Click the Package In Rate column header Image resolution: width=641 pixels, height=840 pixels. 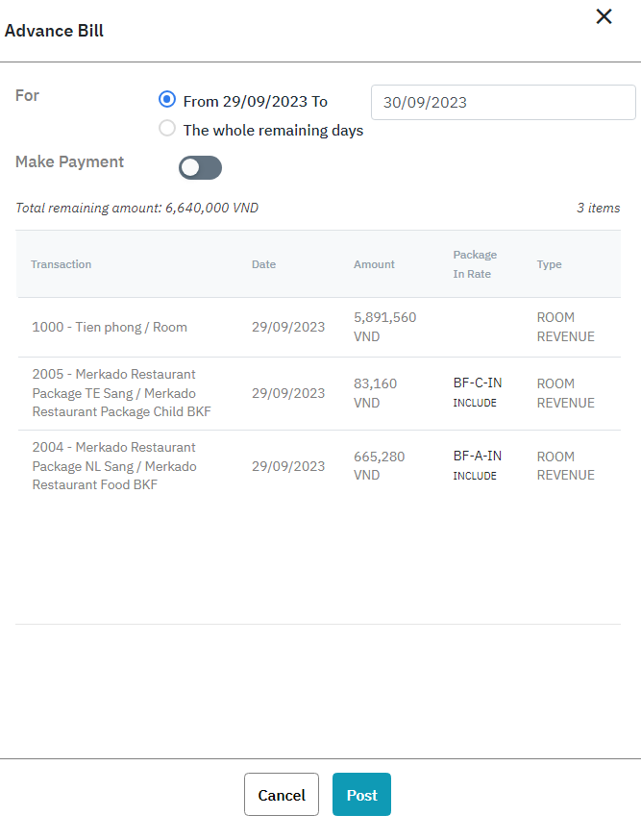(475, 264)
